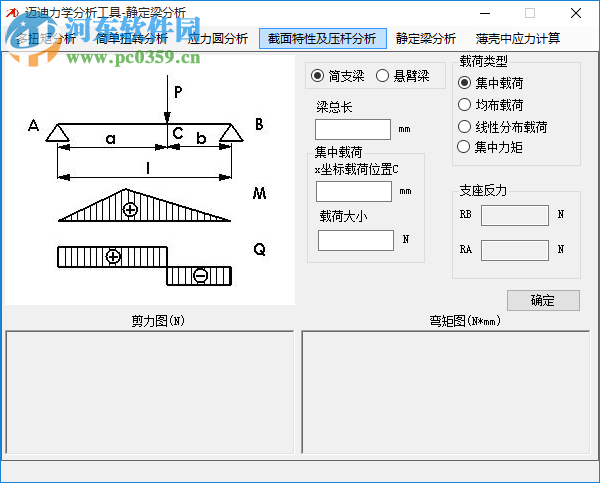Switch to the 静定梁分析 tab
Screen dimensions: 600x483
[426, 38]
